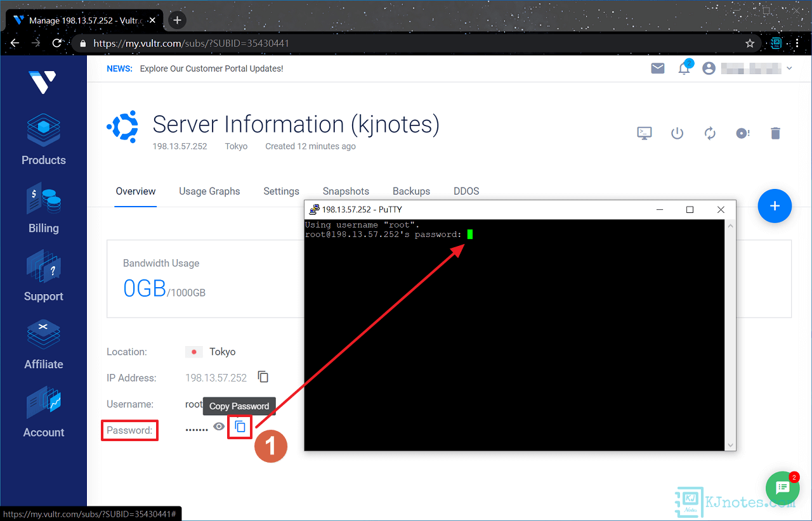Switch to the Overview tab
This screenshot has height=521, width=812.
(136, 191)
